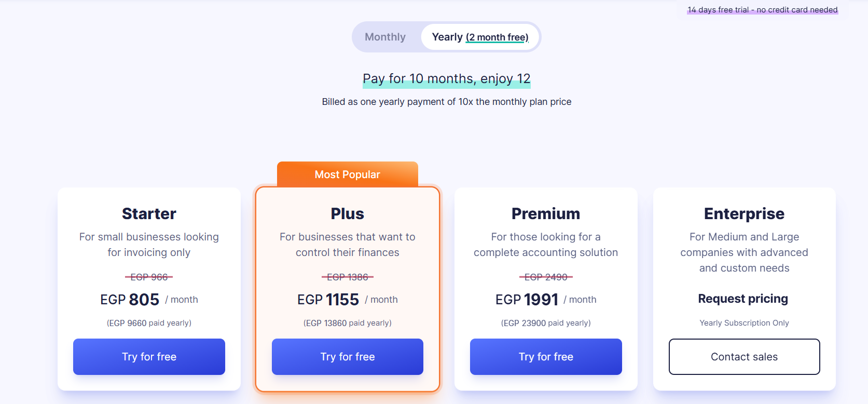Click the Yearly Subscription Only label

click(744, 323)
